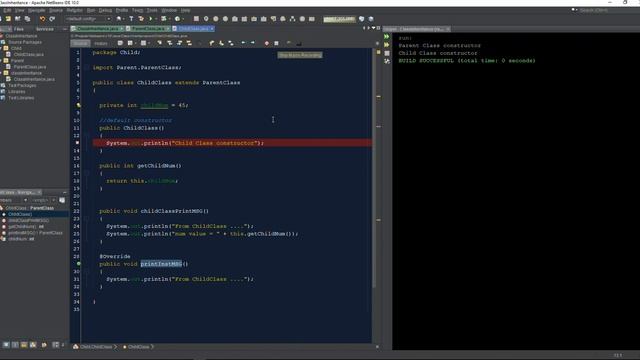Screen dimensions: 640x360
Task: Open the Debug menu
Action: point(105,10)
